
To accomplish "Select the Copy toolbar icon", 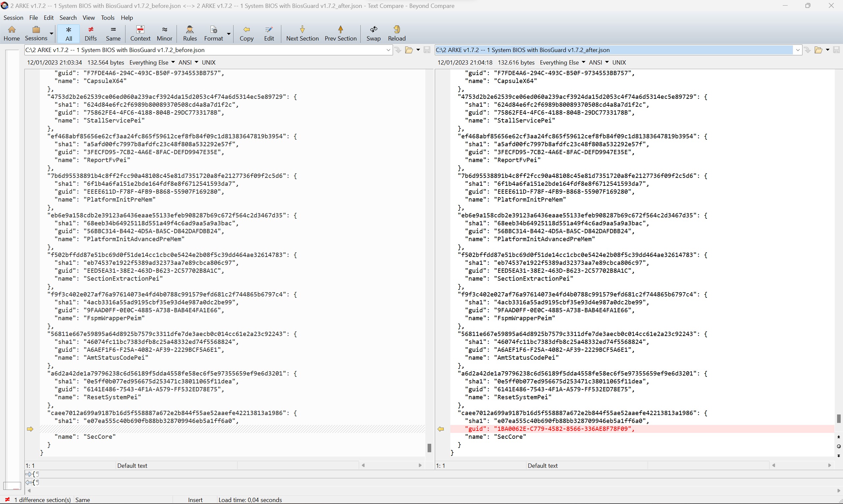I will [247, 33].
